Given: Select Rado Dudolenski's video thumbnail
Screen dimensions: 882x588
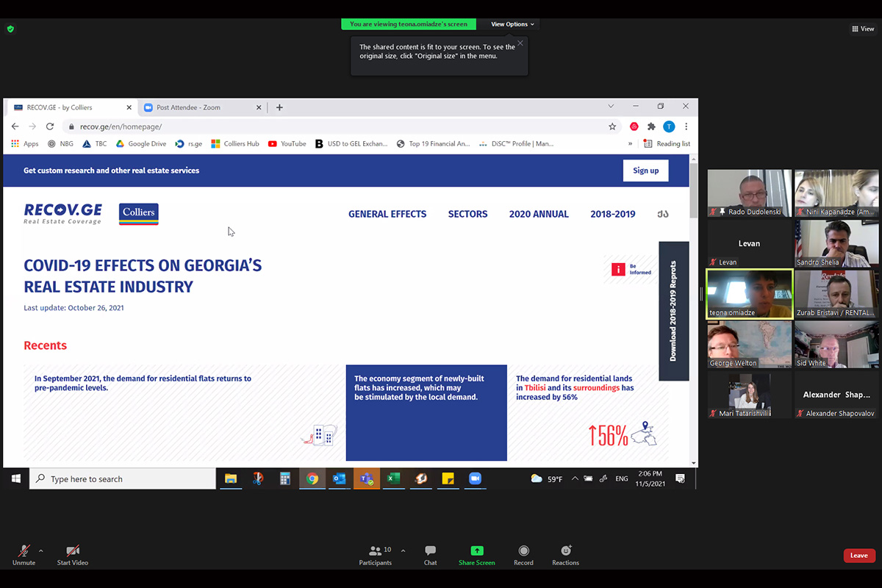Looking at the screenshot, I should (x=750, y=193).
